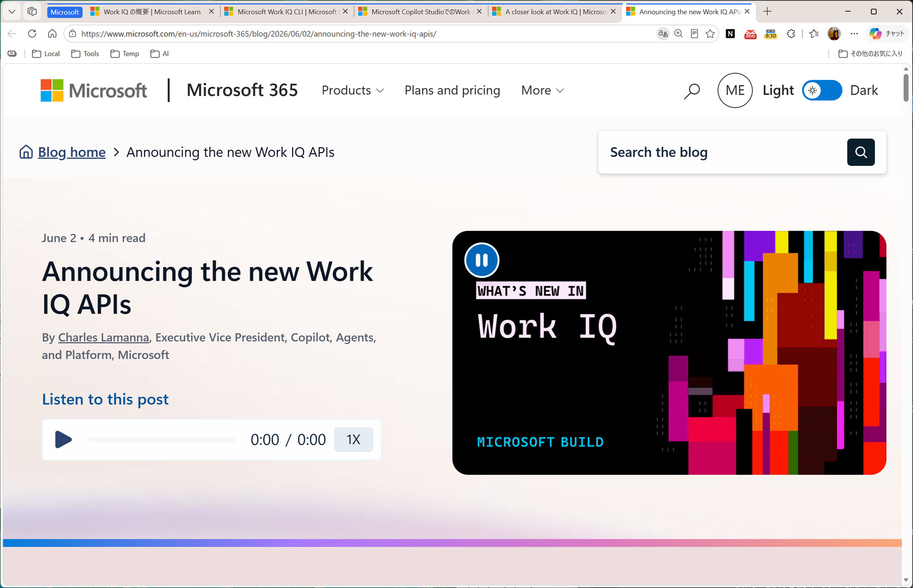Viewport: 913px width, 588px height.
Task: Close the Copilot Studio tab
Action: [x=479, y=11]
